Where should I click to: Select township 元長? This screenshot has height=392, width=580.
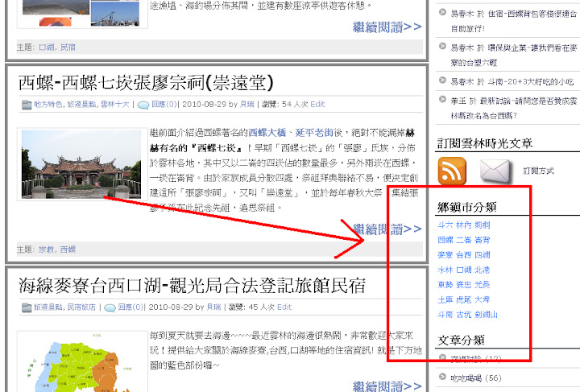(483, 285)
